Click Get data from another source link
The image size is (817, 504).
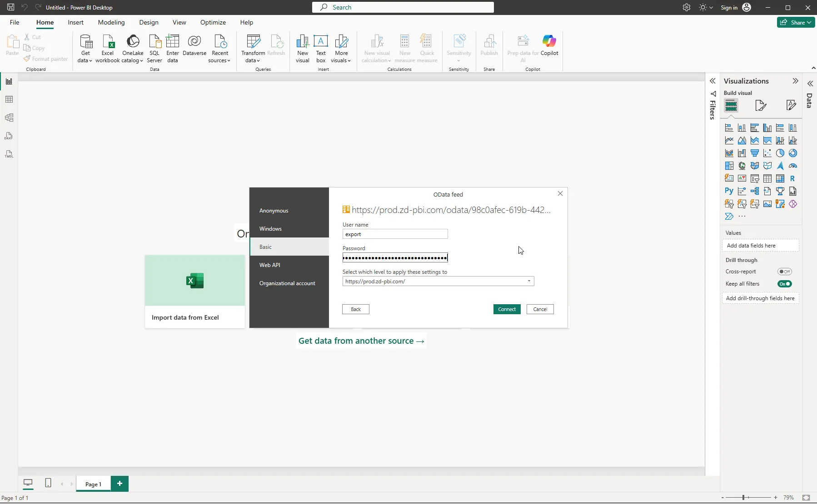(x=361, y=341)
